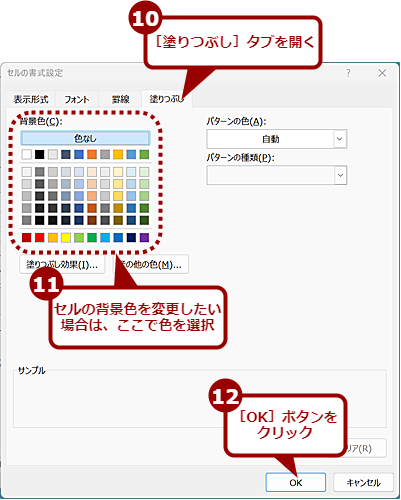The image size is (401, 500).
Task: Select the purple swatch in standard colors row
Action: point(144,237)
